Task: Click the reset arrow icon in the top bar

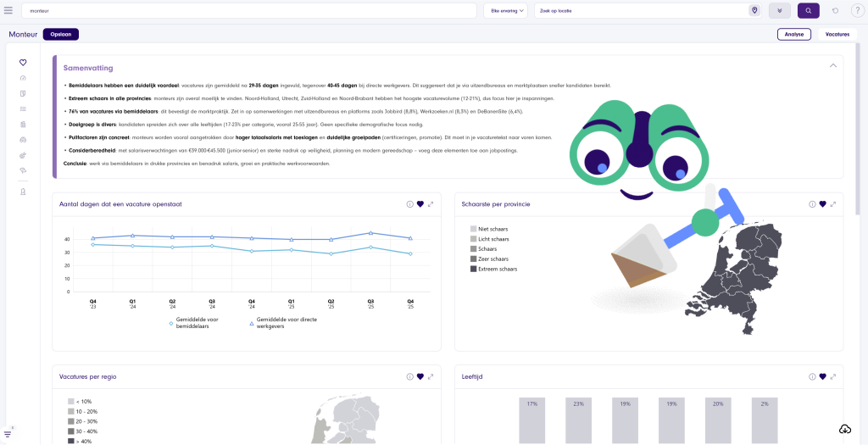Action: 835,10
